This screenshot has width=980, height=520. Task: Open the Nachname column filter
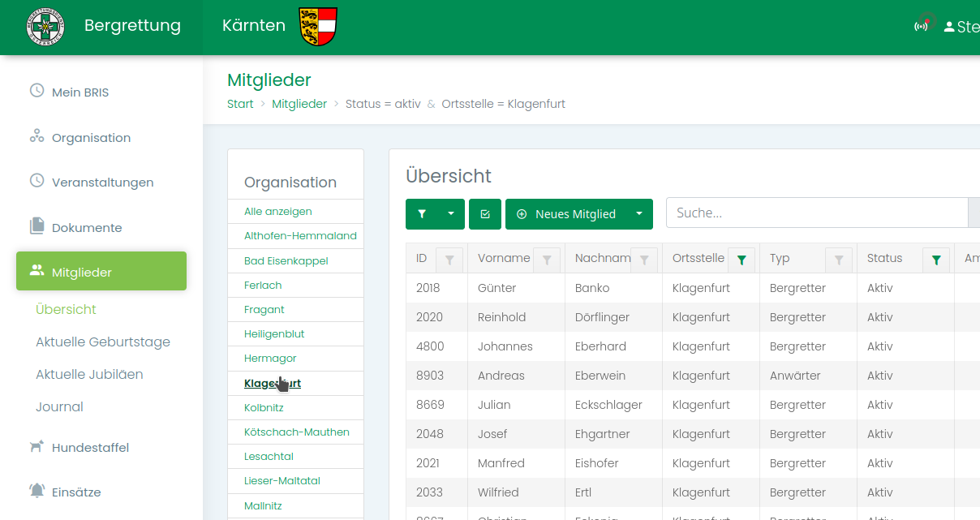click(x=644, y=260)
